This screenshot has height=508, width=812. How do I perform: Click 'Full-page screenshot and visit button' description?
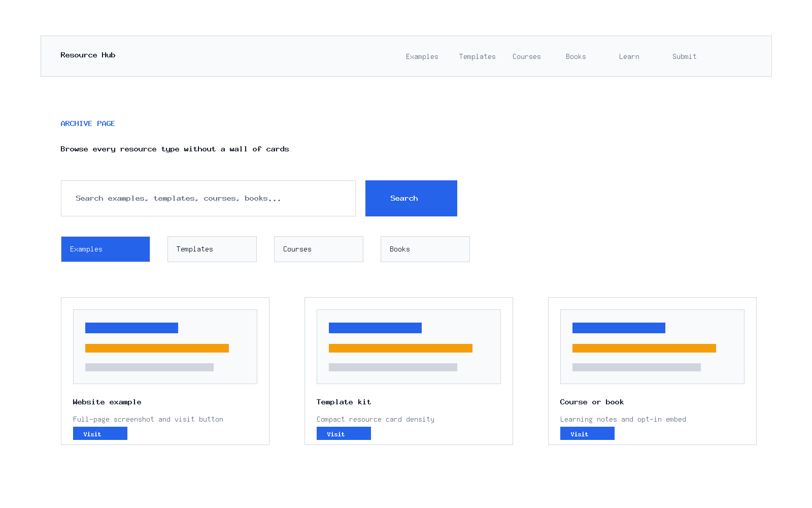pyautogui.click(x=148, y=419)
